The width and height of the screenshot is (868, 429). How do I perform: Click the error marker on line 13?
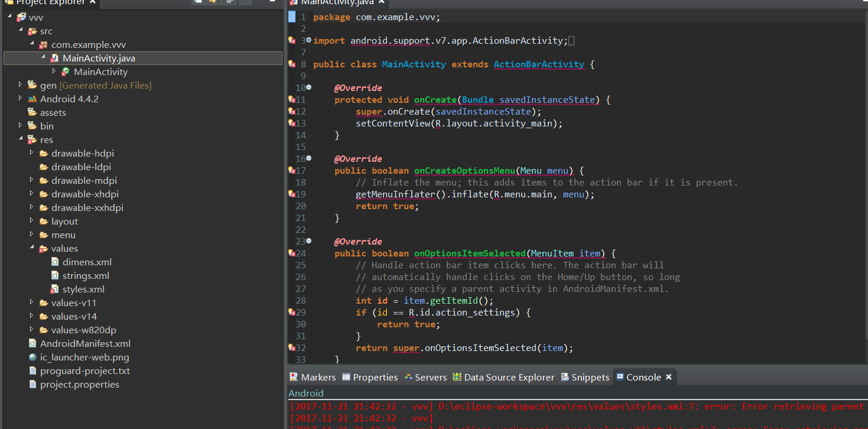(291, 123)
